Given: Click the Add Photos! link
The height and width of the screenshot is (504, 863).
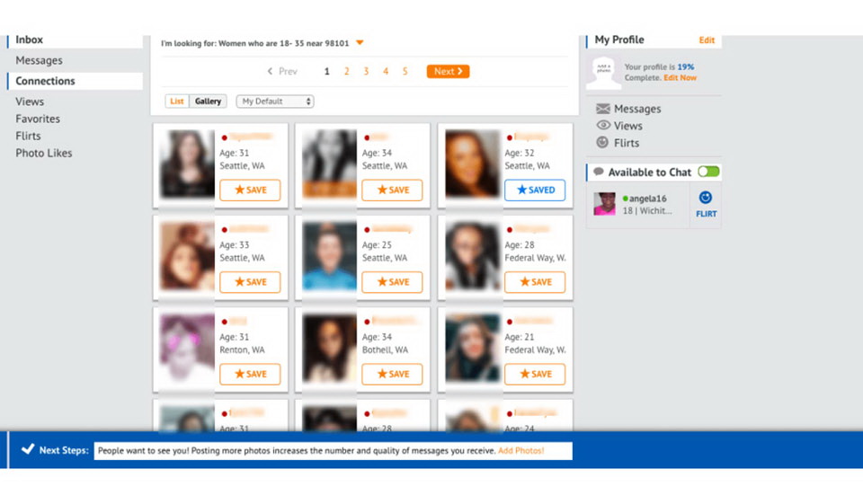Looking at the screenshot, I should point(521,450).
